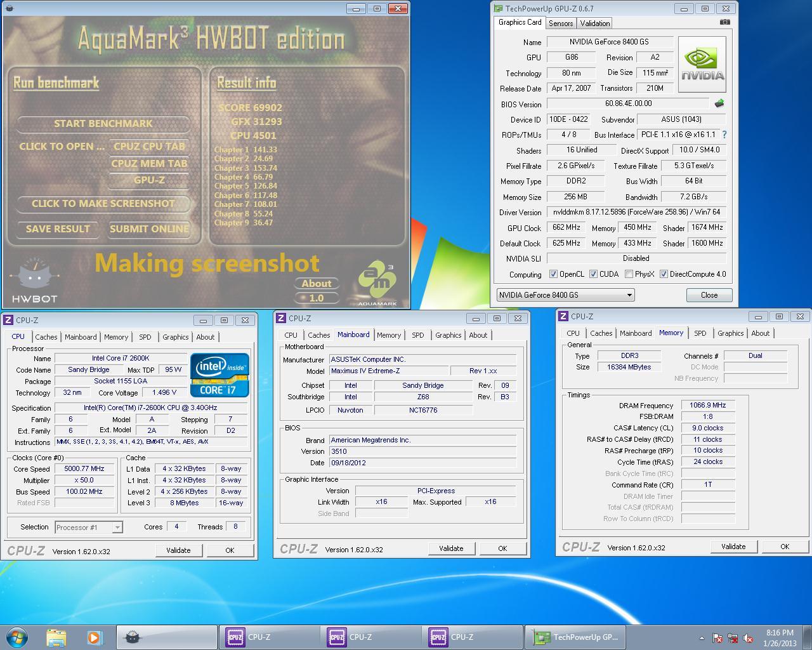Click SAVE RESULT in AquaMark

(x=58, y=229)
